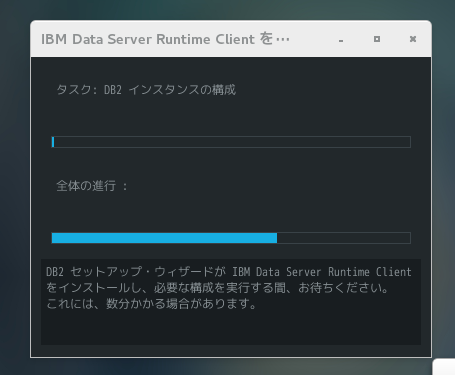The height and width of the screenshot is (375, 455).
Task: Maximize the IBM Data Server Runtime Client window
Action: pos(377,39)
